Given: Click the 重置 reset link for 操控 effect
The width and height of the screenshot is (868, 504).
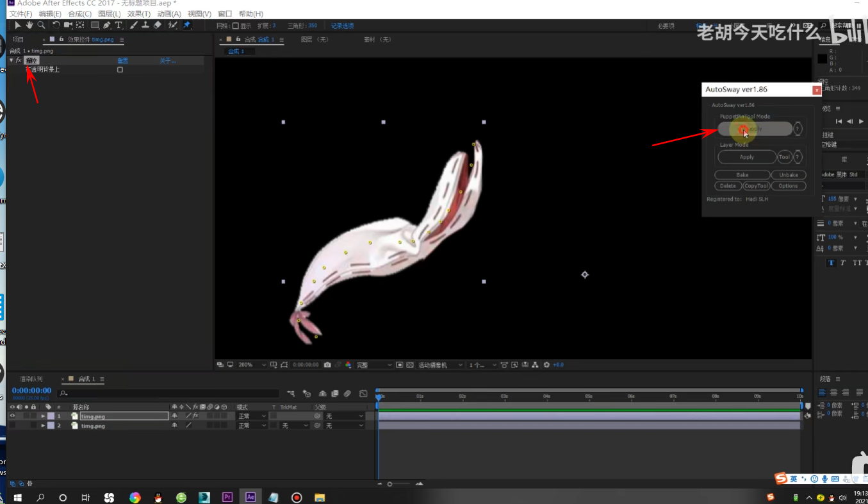Looking at the screenshot, I should 122,61.
